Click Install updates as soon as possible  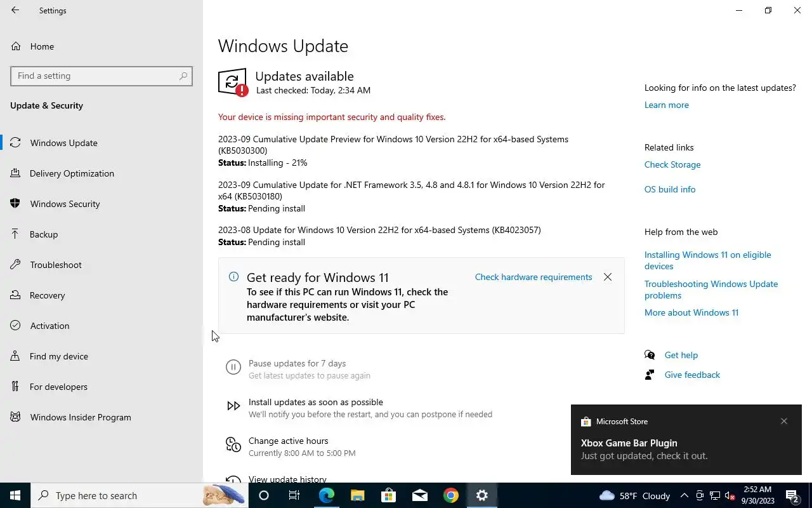click(316, 402)
